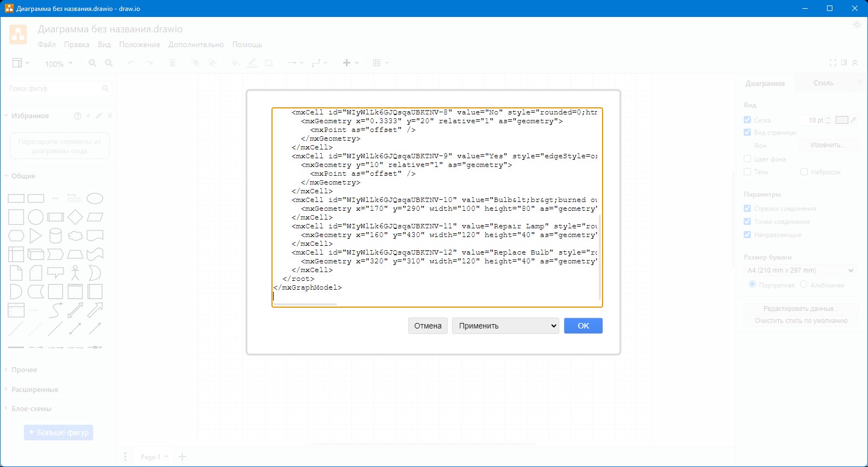This screenshot has width=868, height=467.
Task: Expand the Расширенные section
Action: pyautogui.click(x=34, y=389)
